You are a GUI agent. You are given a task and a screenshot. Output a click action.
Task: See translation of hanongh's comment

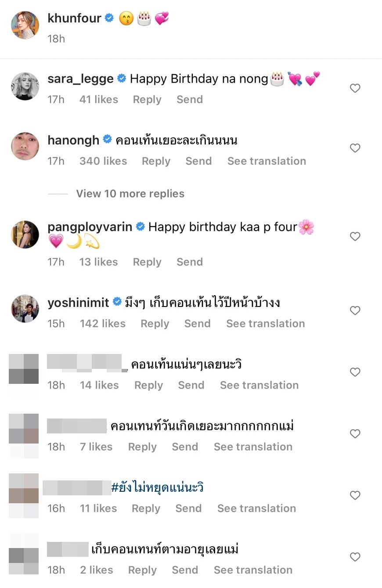(x=267, y=161)
